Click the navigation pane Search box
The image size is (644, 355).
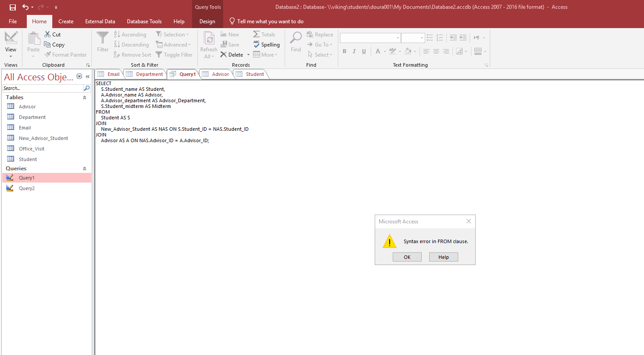click(42, 88)
